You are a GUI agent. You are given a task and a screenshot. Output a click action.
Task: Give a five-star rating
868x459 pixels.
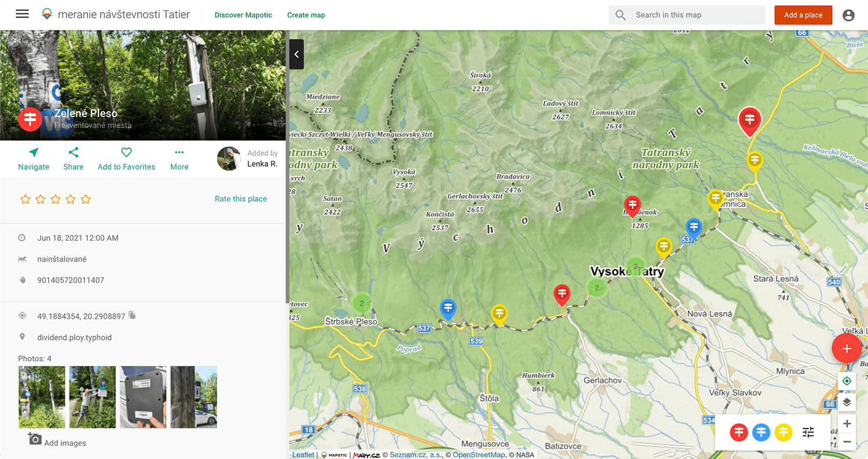(x=86, y=199)
